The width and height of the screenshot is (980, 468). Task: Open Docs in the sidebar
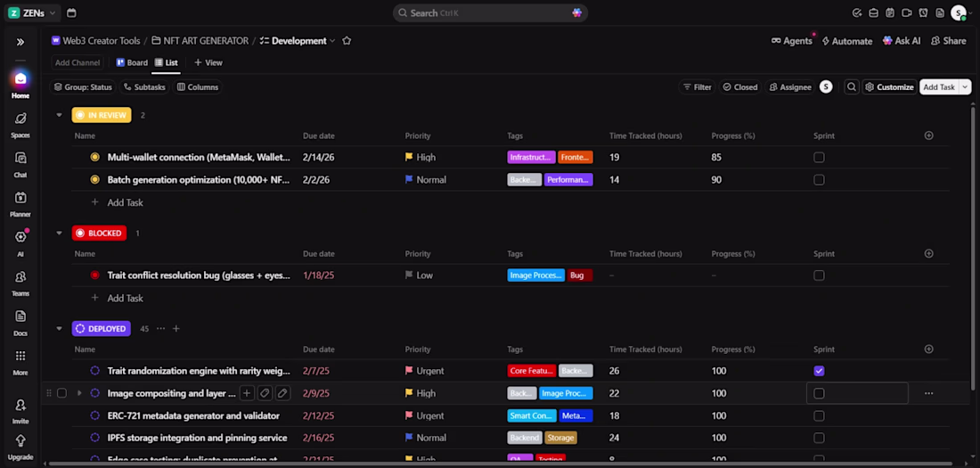coord(20,322)
